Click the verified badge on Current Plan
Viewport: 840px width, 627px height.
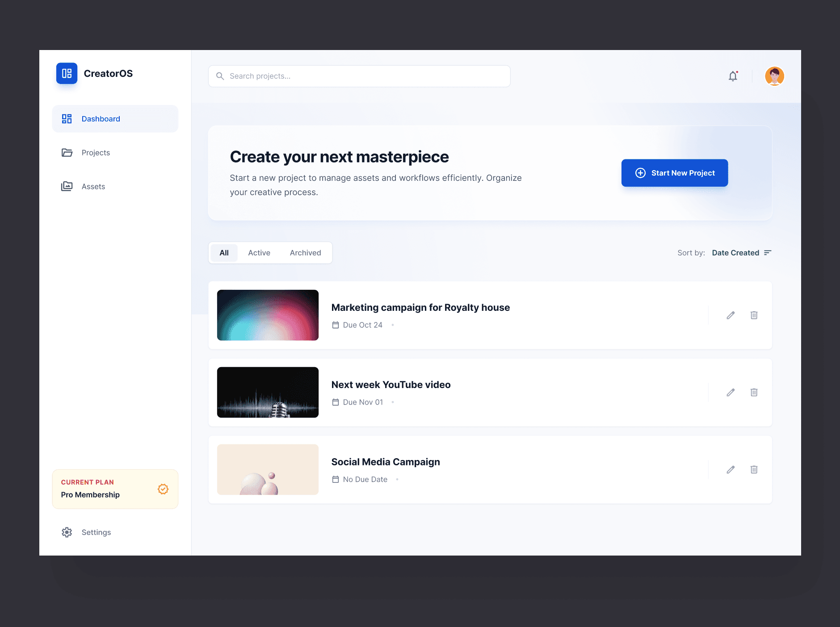pos(163,489)
